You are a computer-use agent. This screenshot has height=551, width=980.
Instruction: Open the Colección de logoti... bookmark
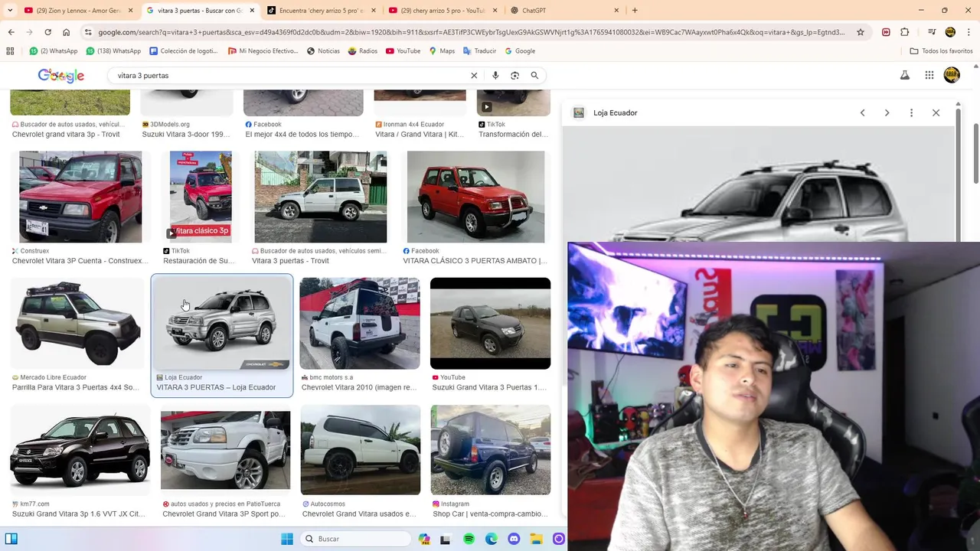coord(184,51)
